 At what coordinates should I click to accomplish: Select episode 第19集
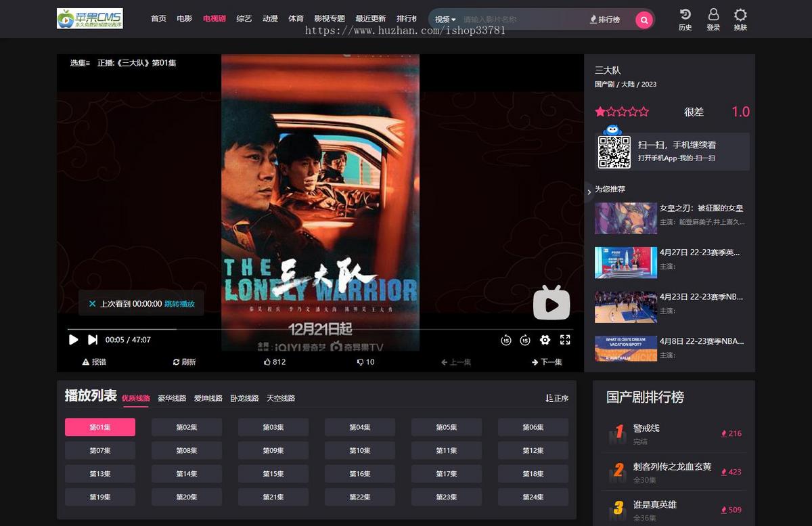pos(100,497)
